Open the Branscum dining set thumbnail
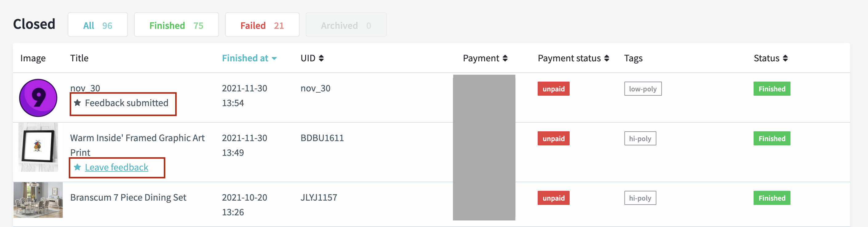Viewport: 868px width, 227px height. (x=38, y=200)
